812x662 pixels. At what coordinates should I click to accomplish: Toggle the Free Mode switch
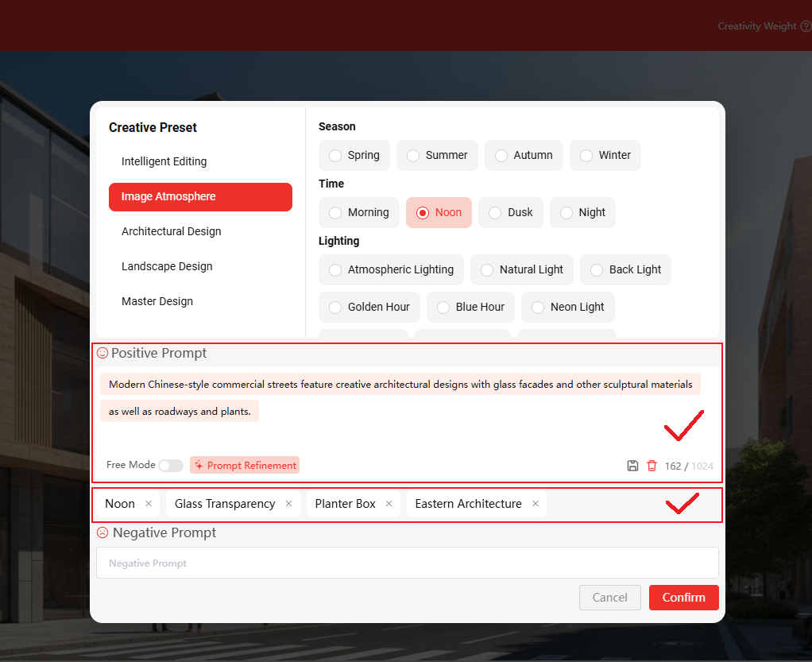point(170,466)
